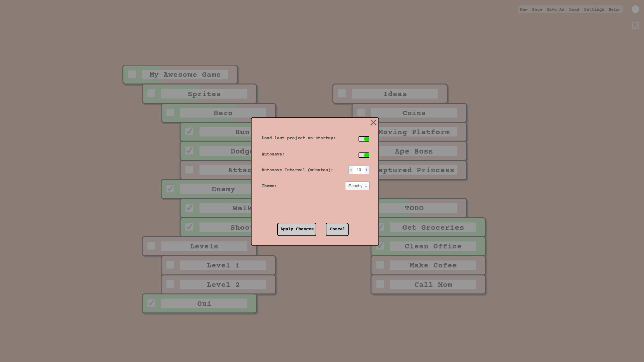Disable Load last project on startup toggle

pyautogui.click(x=364, y=139)
